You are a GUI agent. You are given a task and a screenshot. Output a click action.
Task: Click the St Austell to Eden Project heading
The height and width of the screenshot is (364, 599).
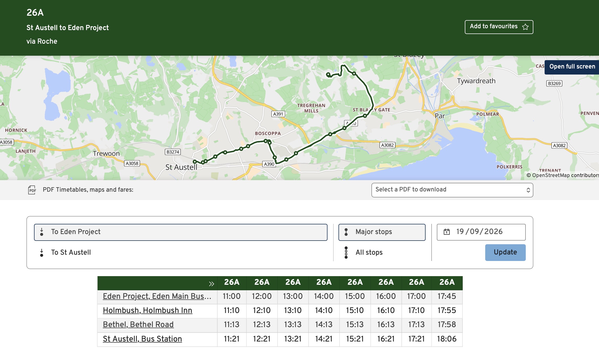[67, 28]
